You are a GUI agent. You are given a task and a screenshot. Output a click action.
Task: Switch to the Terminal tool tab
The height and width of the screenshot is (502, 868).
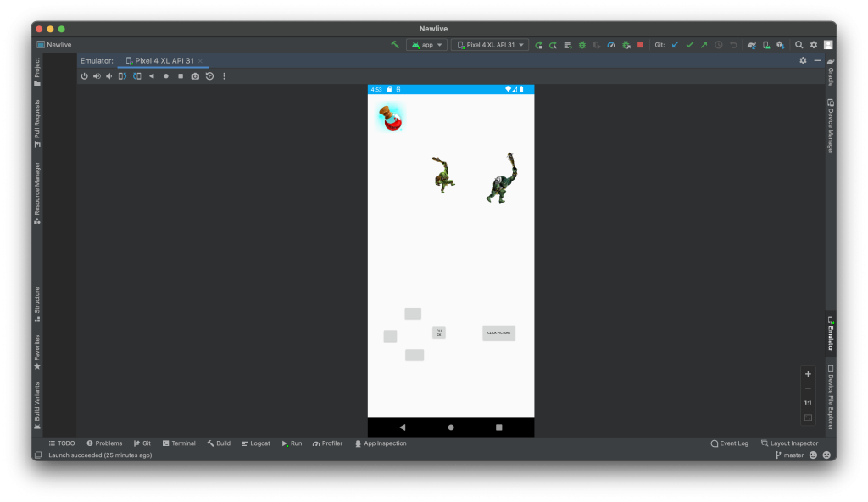pyautogui.click(x=179, y=443)
